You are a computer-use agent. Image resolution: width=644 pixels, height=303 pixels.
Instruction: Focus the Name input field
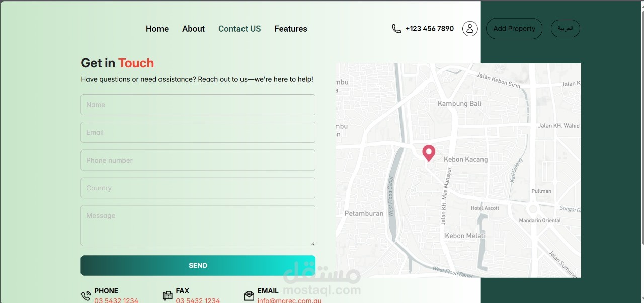tap(198, 105)
